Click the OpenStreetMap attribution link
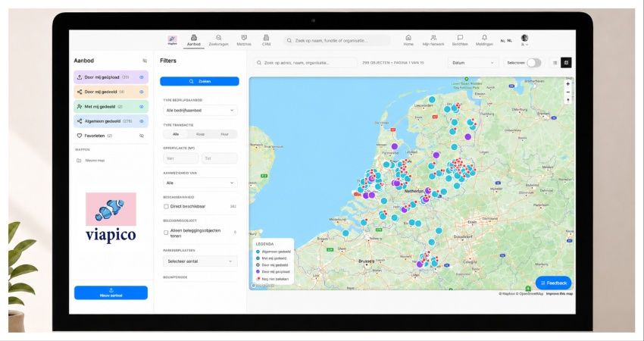 [x=531, y=294]
